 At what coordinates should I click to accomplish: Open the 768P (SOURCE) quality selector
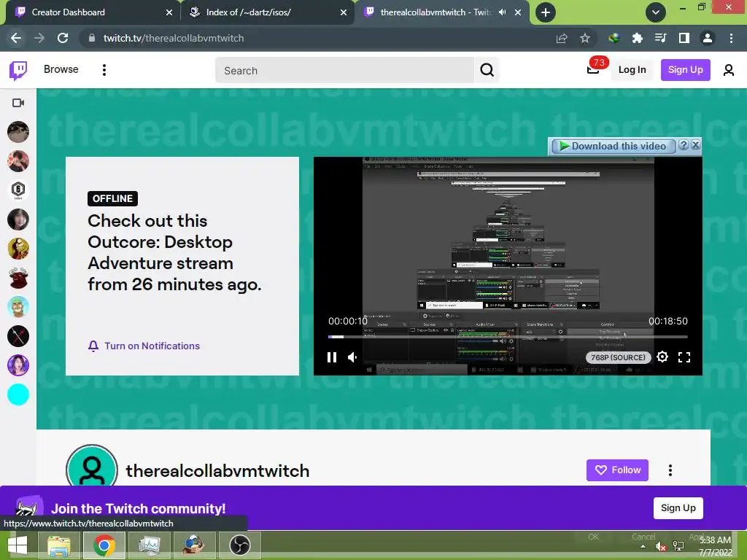point(618,357)
